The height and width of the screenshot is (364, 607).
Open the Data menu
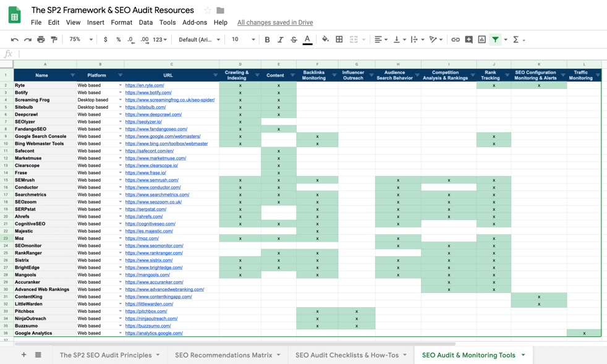[145, 22]
